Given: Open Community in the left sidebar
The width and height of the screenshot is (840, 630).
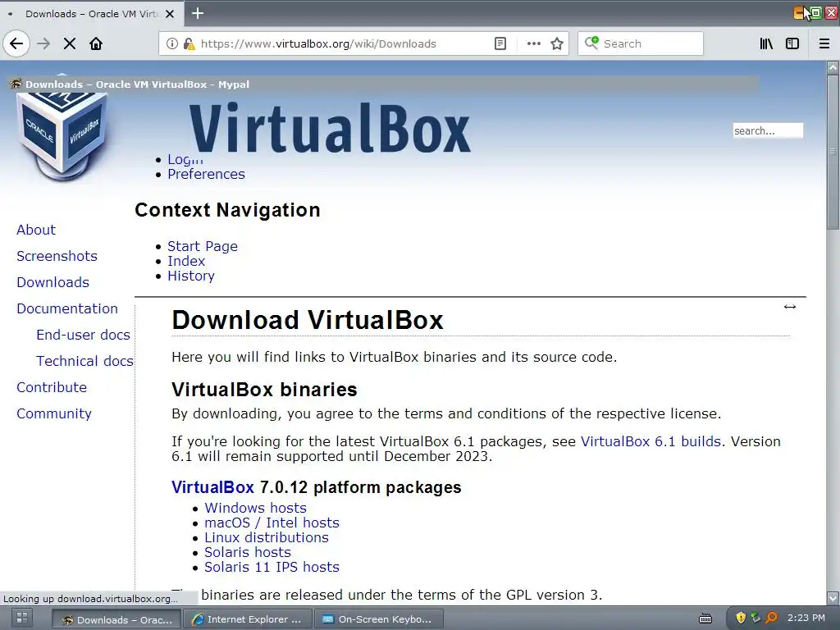Looking at the screenshot, I should click(x=54, y=413).
